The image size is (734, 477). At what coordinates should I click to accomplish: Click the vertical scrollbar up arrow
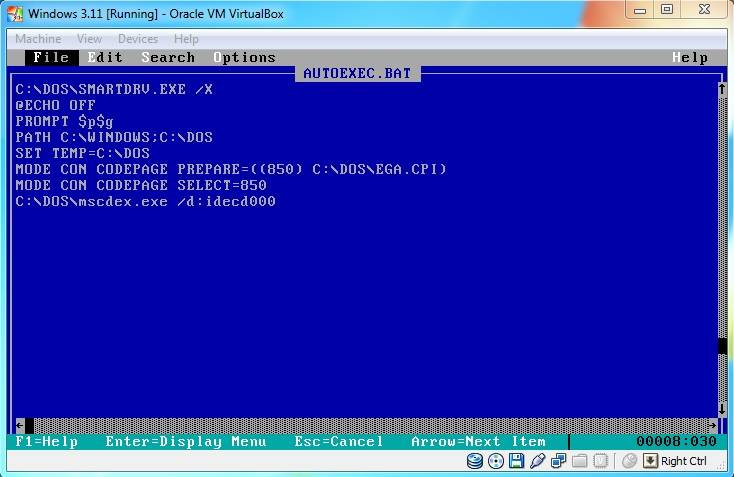721,89
